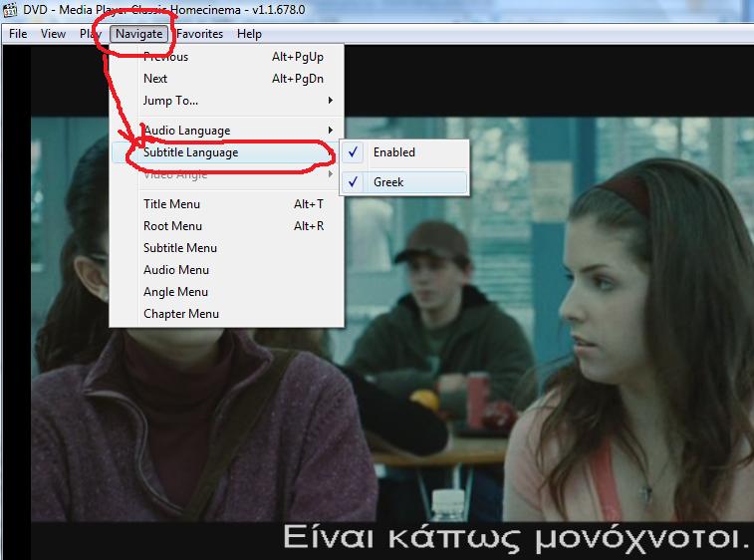Open the Subtitle Language submenu
This screenshot has width=754, height=560.
[226, 152]
